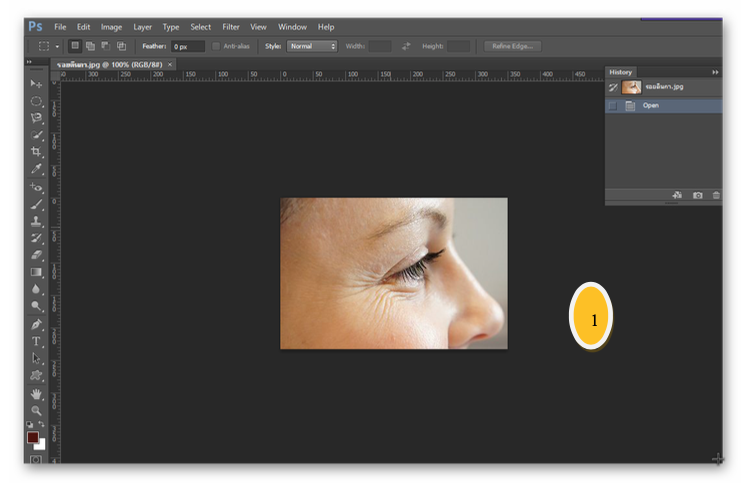Set history brush source on Open state
The image size is (744, 483).
[x=613, y=105]
